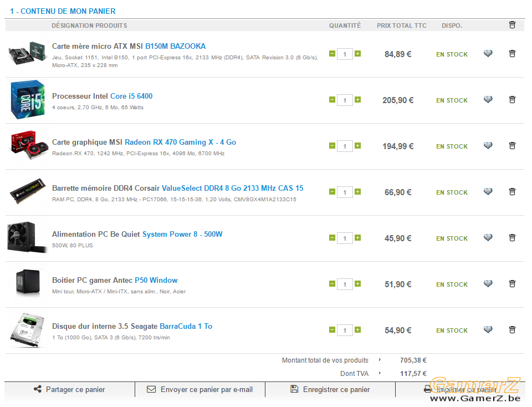
Task: Delete the Be Quiet System Power 8 item
Action: point(512,238)
